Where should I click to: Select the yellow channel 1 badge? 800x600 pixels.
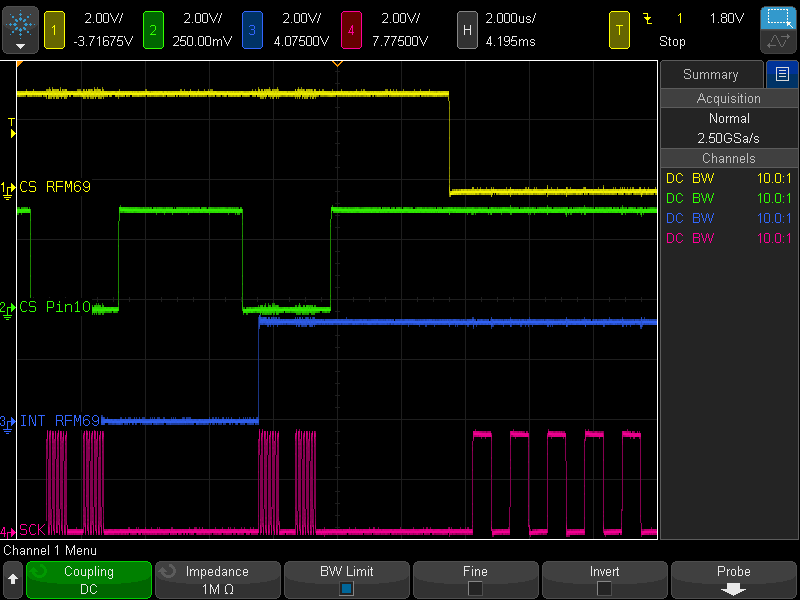[x=55, y=30]
